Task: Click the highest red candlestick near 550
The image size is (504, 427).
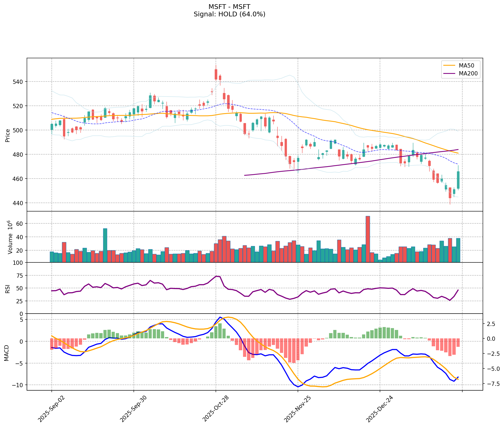Action: click(x=216, y=74)
